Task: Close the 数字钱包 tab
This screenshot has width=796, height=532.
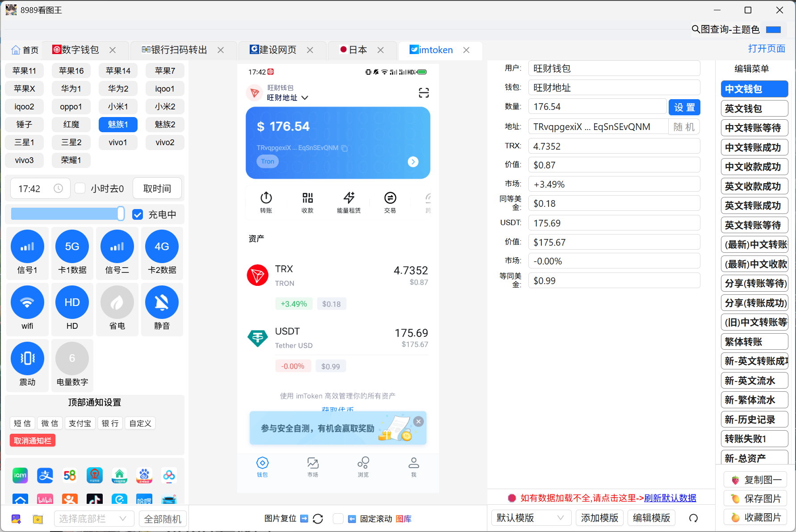Action: pos(113,50)
